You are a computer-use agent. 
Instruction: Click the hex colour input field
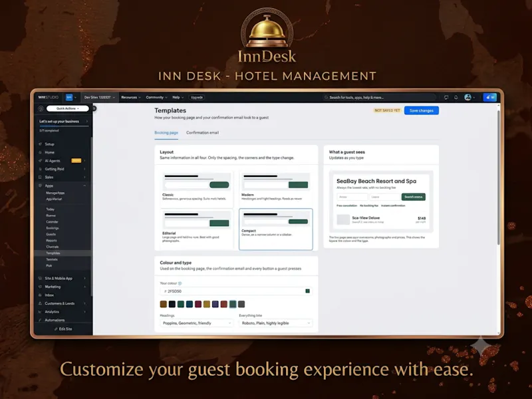point(236,291)
